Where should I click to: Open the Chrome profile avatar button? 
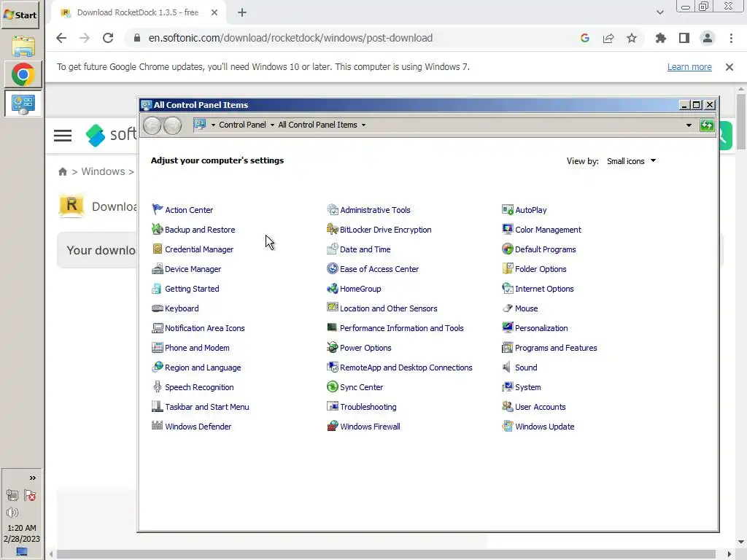coord(708,38)
